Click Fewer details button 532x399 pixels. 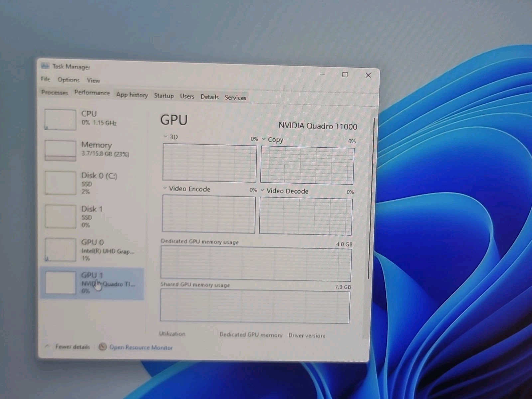point(72,346)
